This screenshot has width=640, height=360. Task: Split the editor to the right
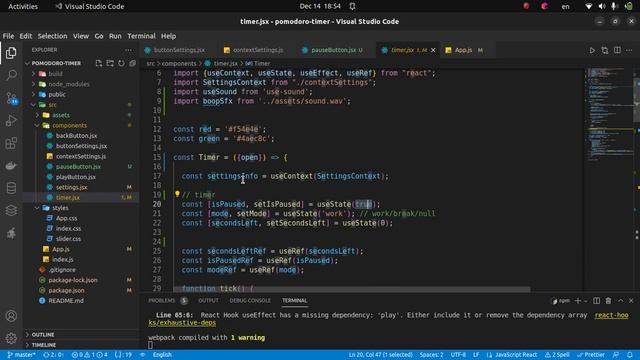point(617,50)
